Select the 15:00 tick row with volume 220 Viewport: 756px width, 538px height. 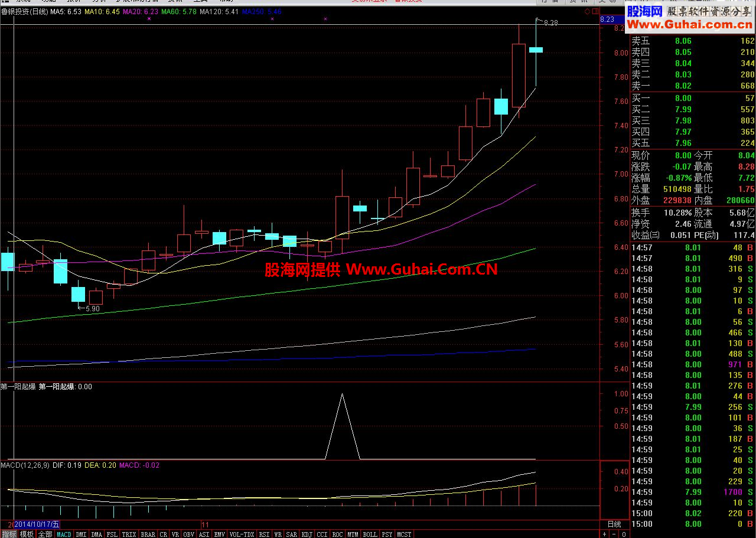(692, 513)
